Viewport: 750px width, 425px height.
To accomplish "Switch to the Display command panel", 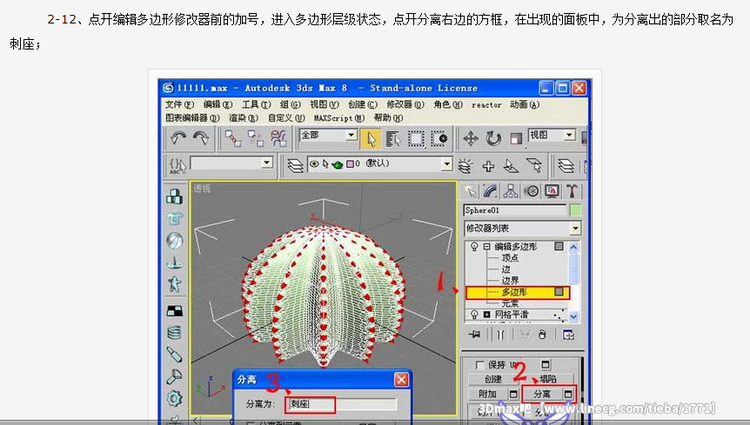I will [551, 191].
